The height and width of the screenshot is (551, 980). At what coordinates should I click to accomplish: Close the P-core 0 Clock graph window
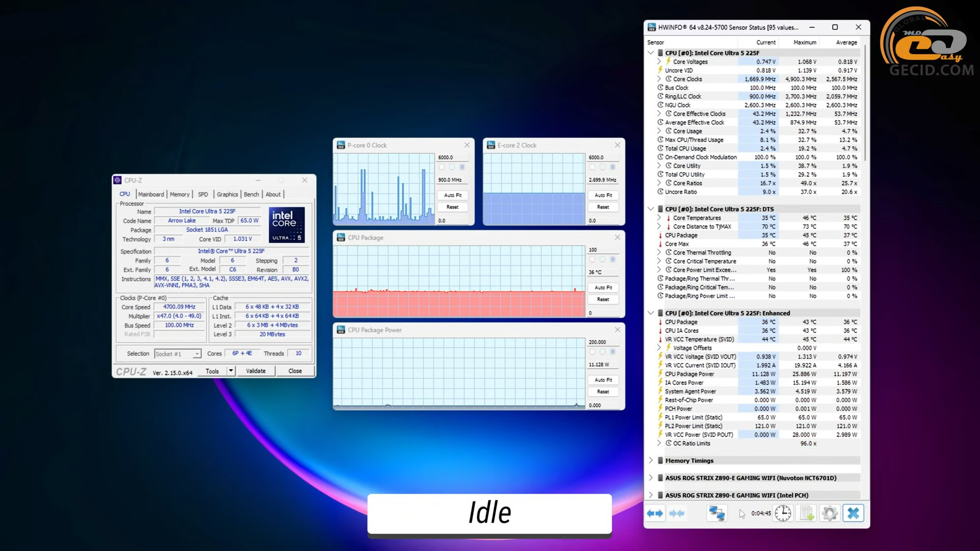tap(467, 145)
